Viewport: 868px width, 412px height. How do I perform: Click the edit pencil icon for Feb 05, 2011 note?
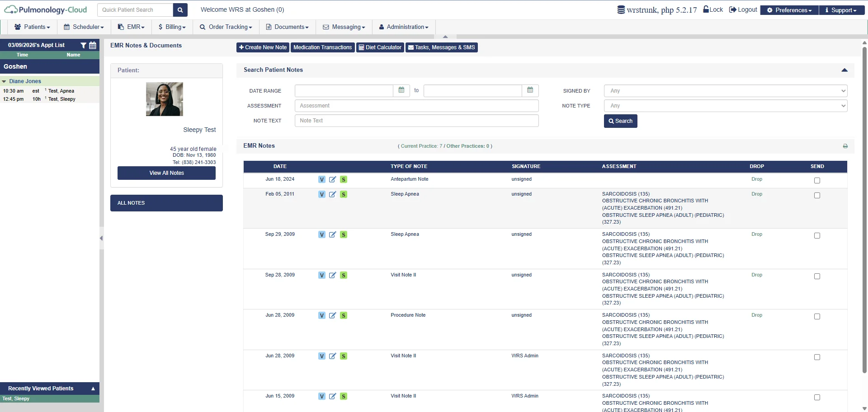tap(332, 195)
